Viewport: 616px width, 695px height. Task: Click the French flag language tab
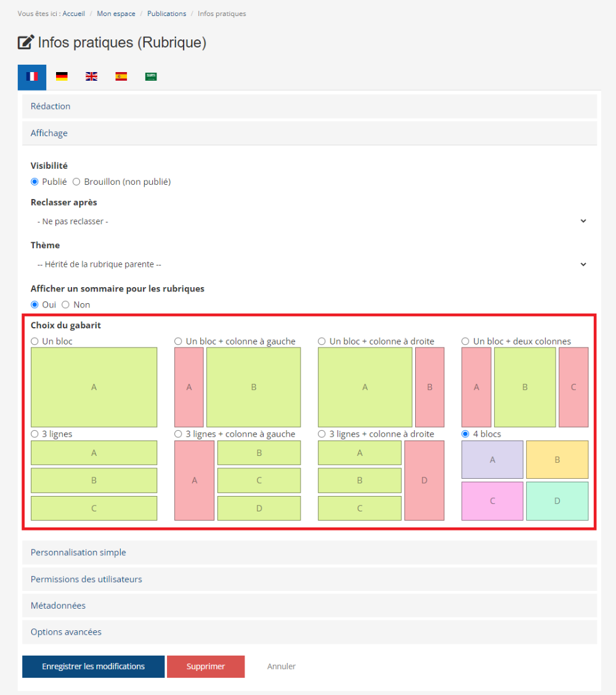32,76
